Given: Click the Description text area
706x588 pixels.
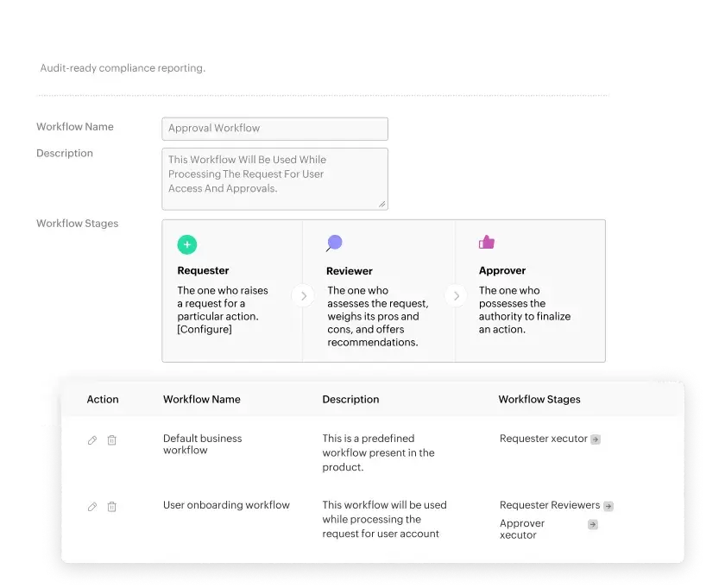Looking at the screenshot, I should point(274,179).
